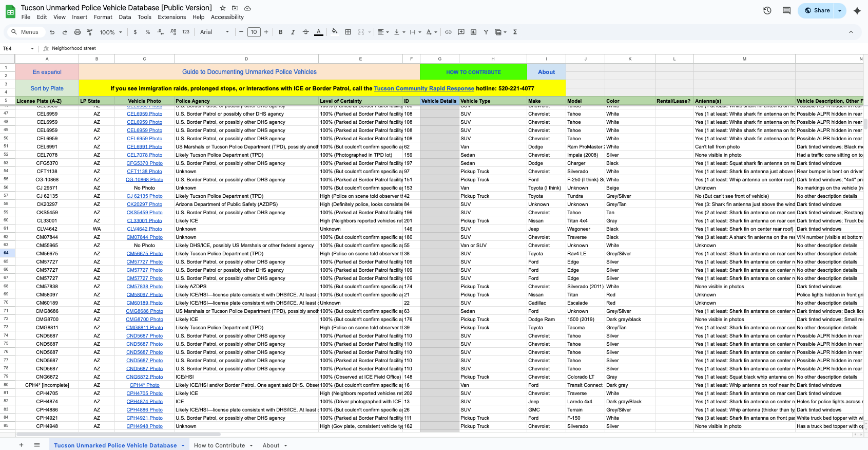Open the Accessibility menu
Screen dimensions: 868x450
[x=227, y=17]
